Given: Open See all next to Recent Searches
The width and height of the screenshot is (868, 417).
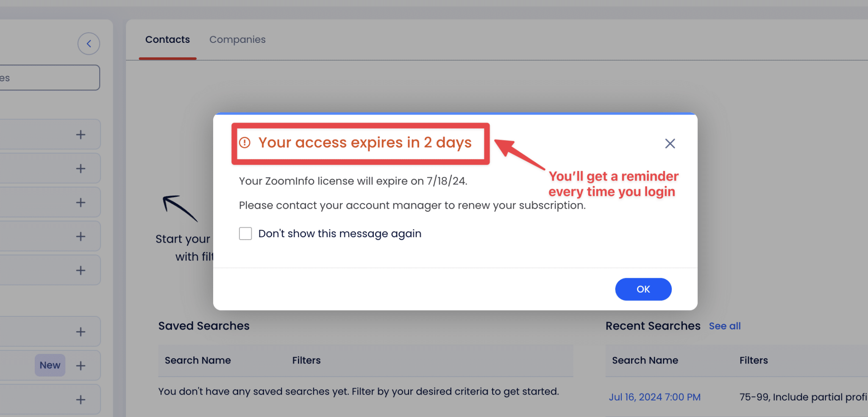Looking at the screenshot, I should [x=725, y=326].
